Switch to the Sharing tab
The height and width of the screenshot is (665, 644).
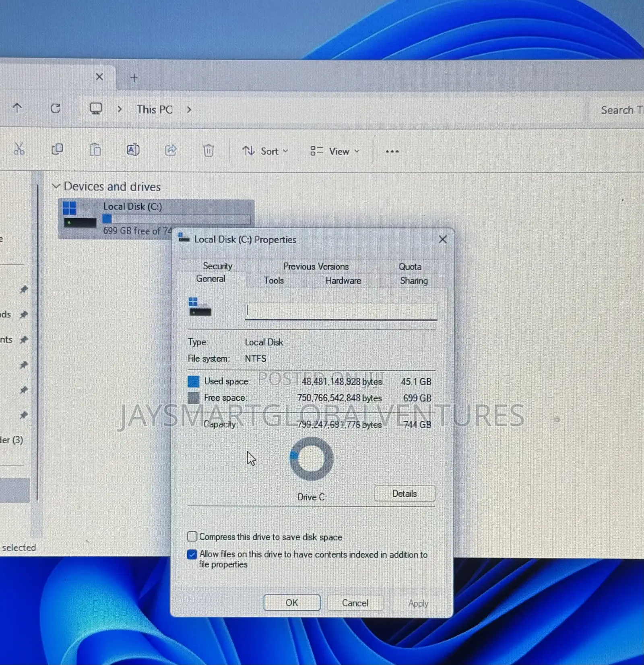click(x=414, y=281)
